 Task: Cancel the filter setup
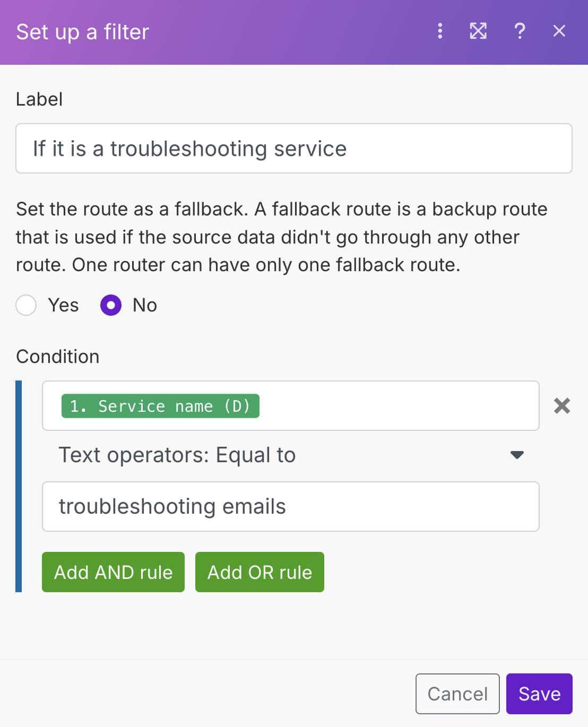point(457,694)
